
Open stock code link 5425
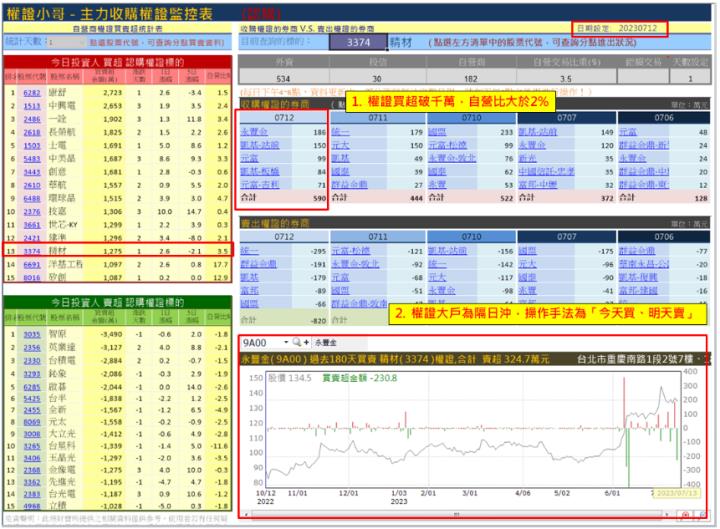[x=32, y=399]
